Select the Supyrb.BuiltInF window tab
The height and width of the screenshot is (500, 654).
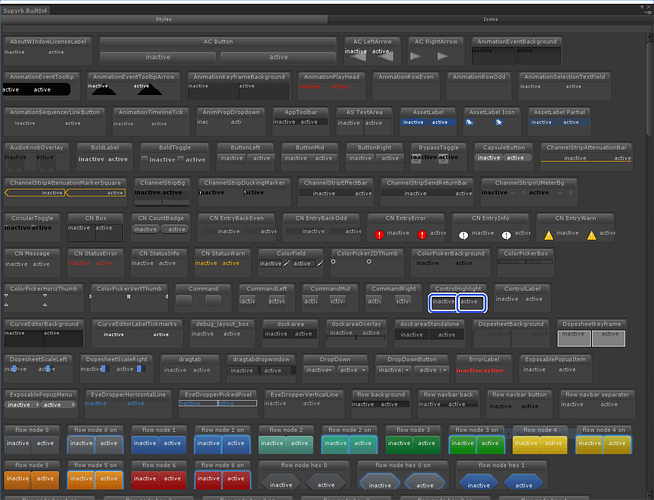pyautogui.click(x=25, y=10)
